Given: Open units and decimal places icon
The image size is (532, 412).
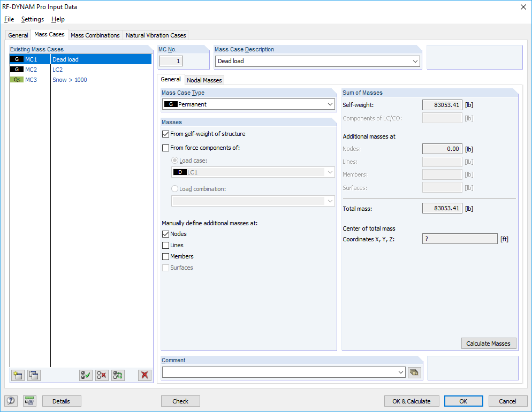Looking at the screenshot, I should pyautogui.click(x=29, y=401).
